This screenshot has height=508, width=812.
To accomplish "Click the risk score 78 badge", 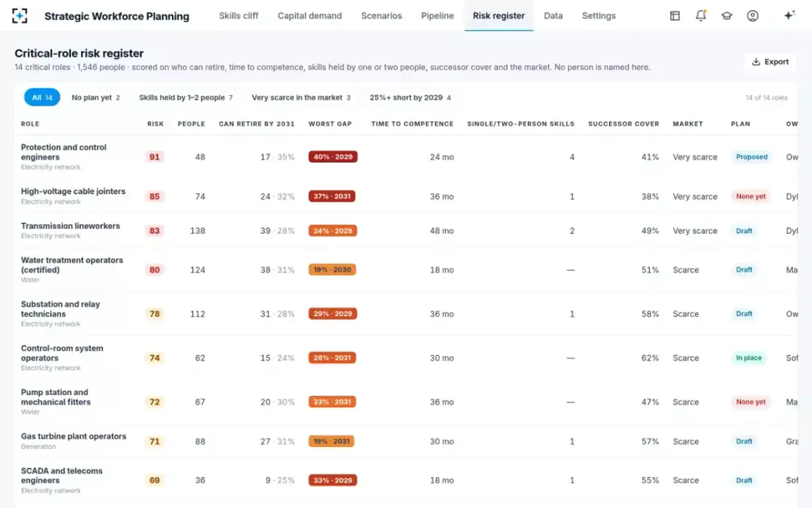I will point(155,314).
